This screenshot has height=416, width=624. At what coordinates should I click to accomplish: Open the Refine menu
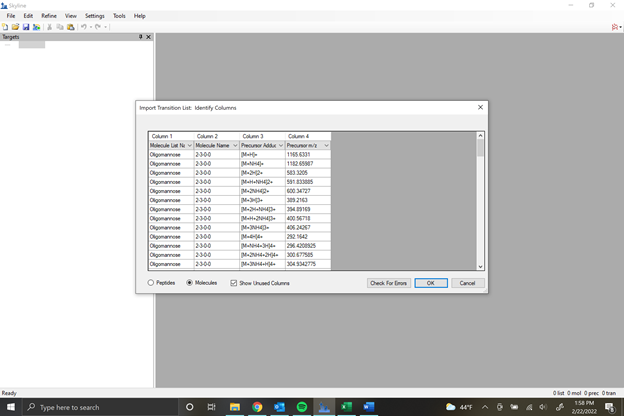[49, 16]
